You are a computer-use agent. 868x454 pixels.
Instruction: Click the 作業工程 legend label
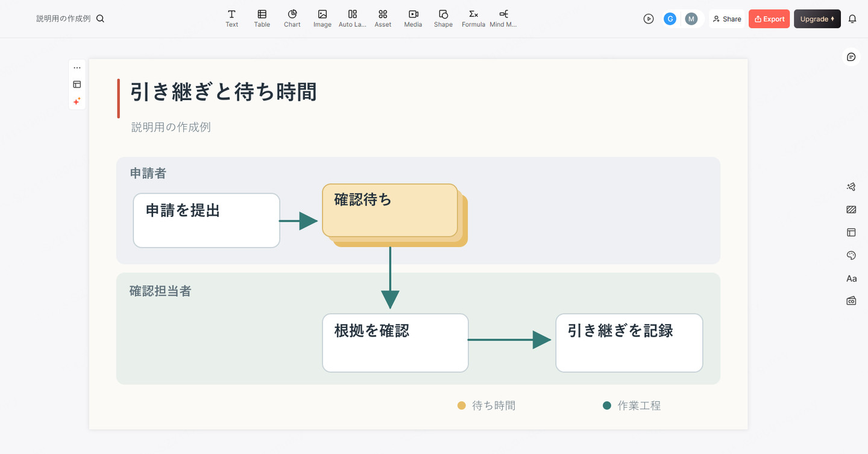640,406
